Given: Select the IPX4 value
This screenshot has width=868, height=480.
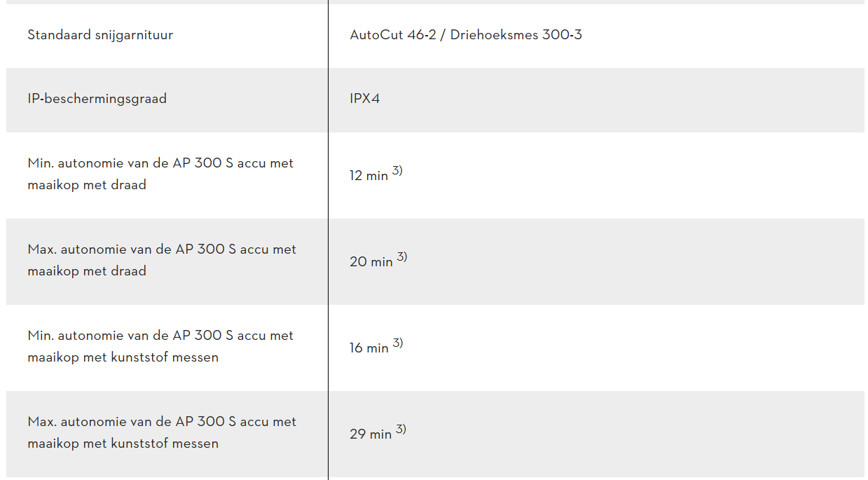Looking at the screenshot, I should [x=364, y=99].
